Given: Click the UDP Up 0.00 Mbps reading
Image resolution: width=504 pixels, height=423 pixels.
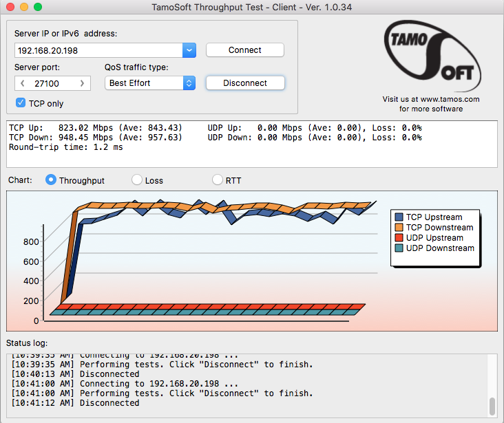Looking at the screenshot, I should click(315, 128).
